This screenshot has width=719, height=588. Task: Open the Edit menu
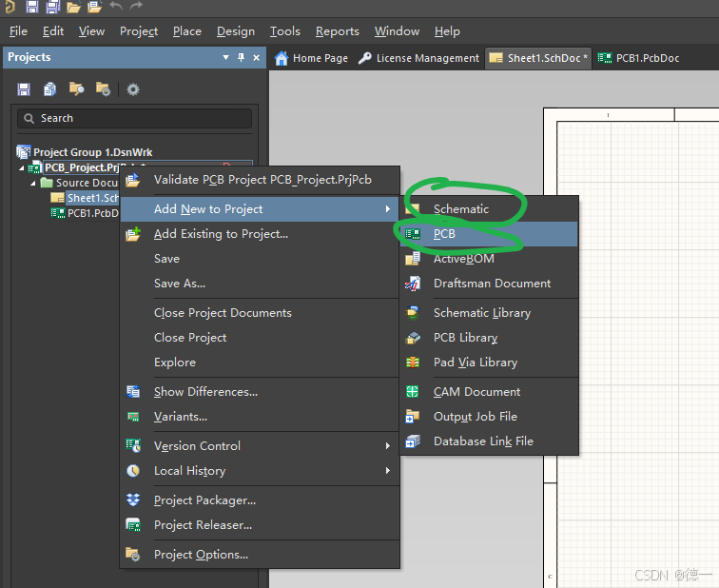[53, 31]
